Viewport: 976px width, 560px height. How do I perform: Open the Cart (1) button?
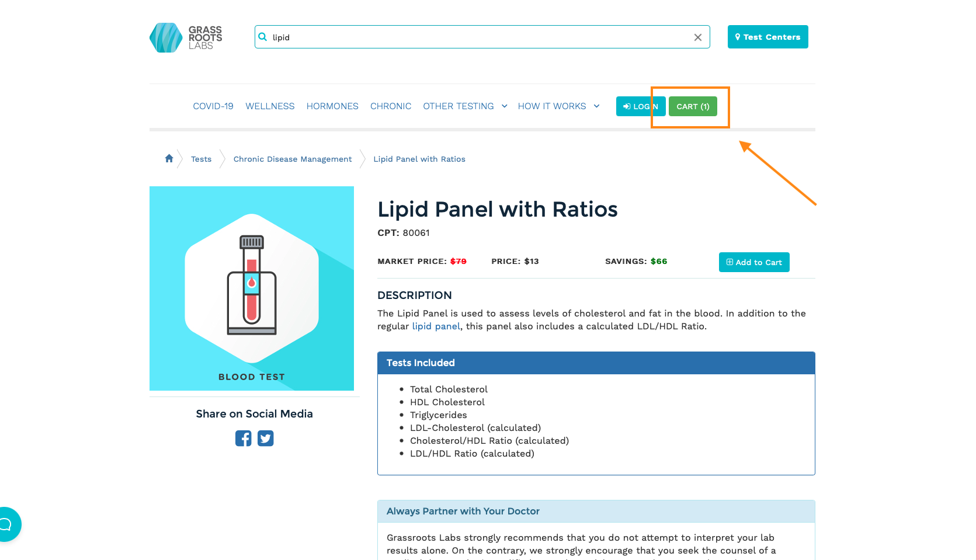click(693, 106)
